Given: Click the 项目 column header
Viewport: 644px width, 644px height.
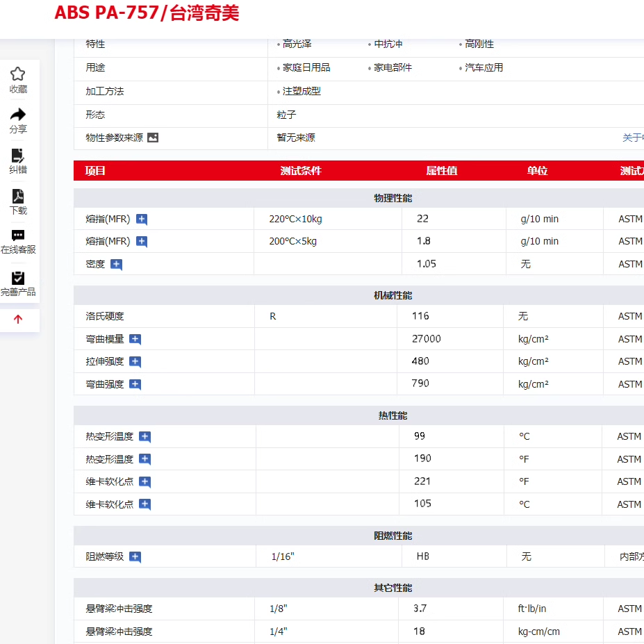Looking at the screenshot, I should pos(95,170).
